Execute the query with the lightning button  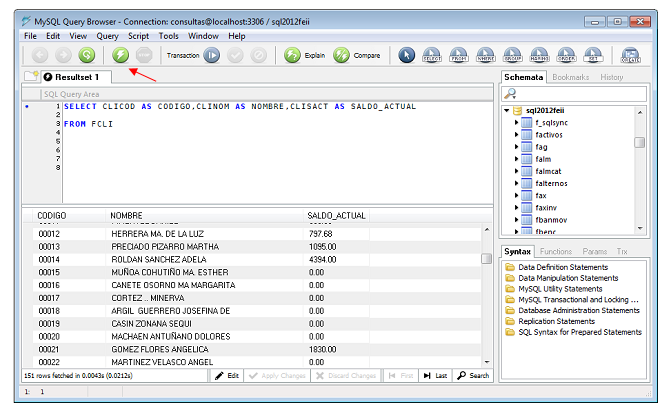click(120, 55)
